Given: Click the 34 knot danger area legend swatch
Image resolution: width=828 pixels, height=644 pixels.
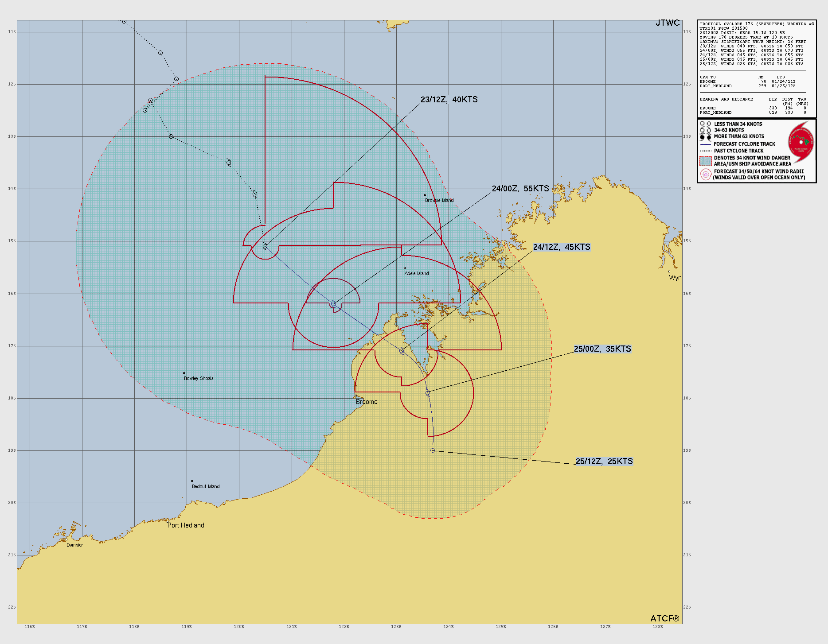Looking at the screenshot, I should pyautogui.click(x=705, y=161).
